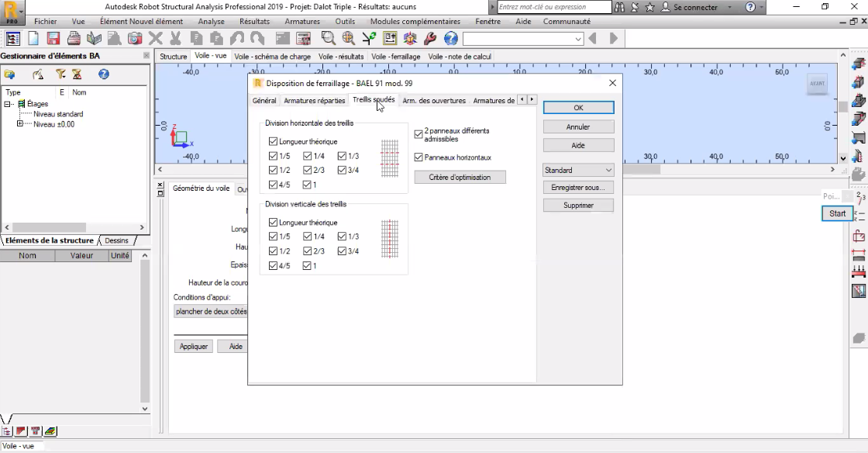Click the zoom magnifier toolbar icon
868x453 pixels.
[329, 38]
